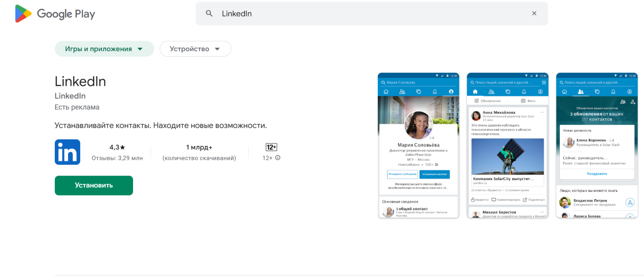Click the Google Play logo
The image size is (644, 277).
[x=55, y=14]
